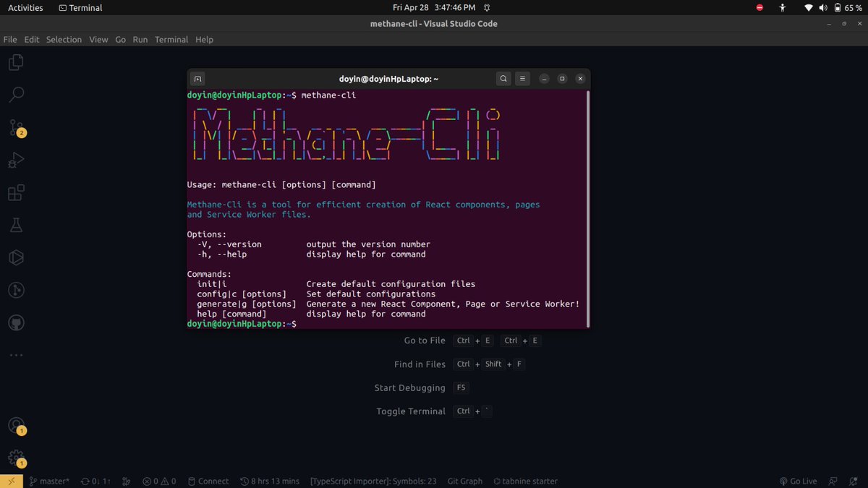868x488 pixels.
Task: Open the Run menu
Action: (x=140, y=40)
